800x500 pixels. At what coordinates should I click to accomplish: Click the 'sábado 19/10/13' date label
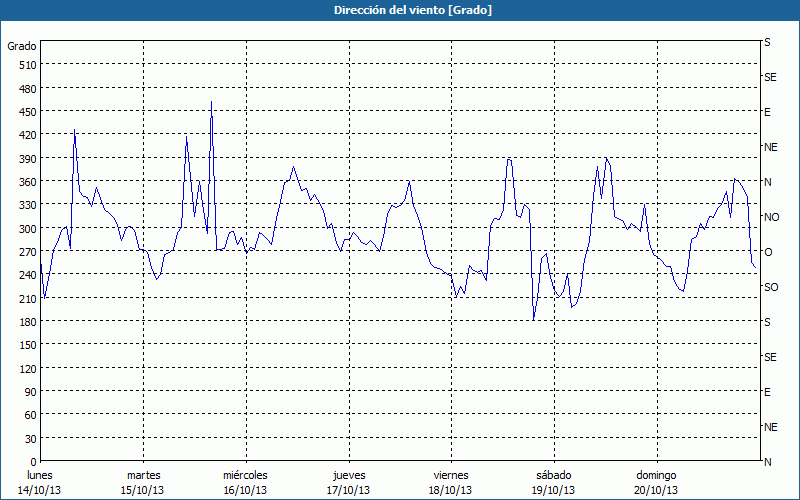click(553, 483)
